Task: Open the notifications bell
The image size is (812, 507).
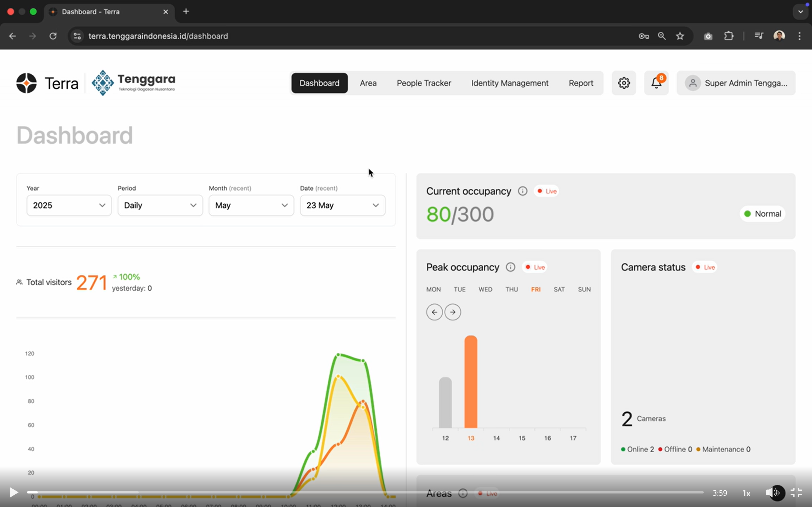Action: point(656,83)
